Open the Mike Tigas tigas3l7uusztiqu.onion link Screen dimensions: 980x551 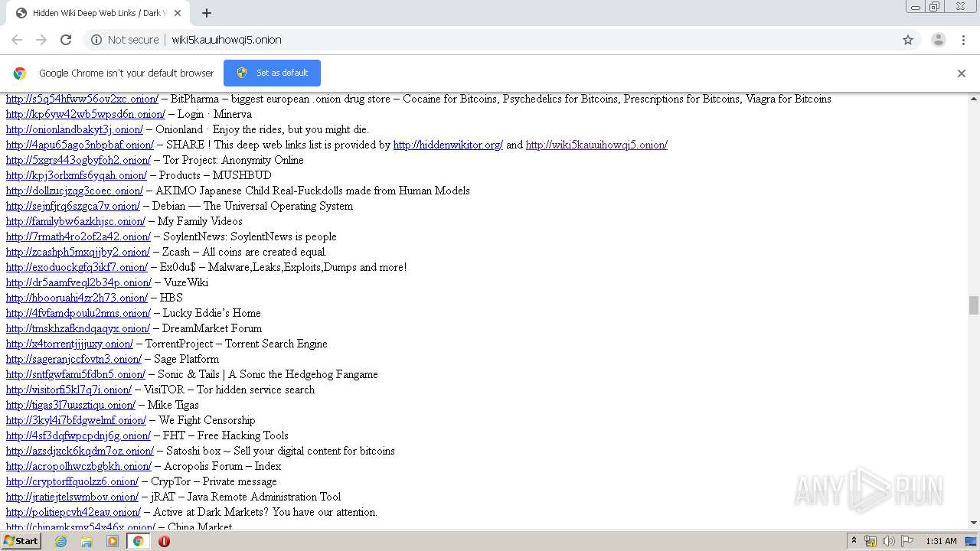click(70, 405)
